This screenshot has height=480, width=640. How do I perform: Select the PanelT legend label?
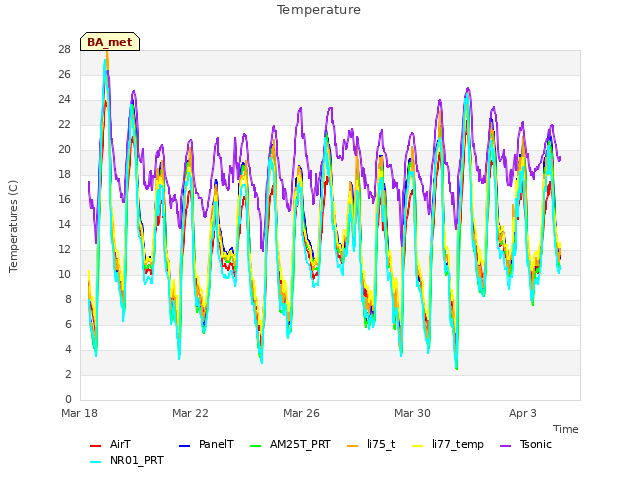coord(216,444)
